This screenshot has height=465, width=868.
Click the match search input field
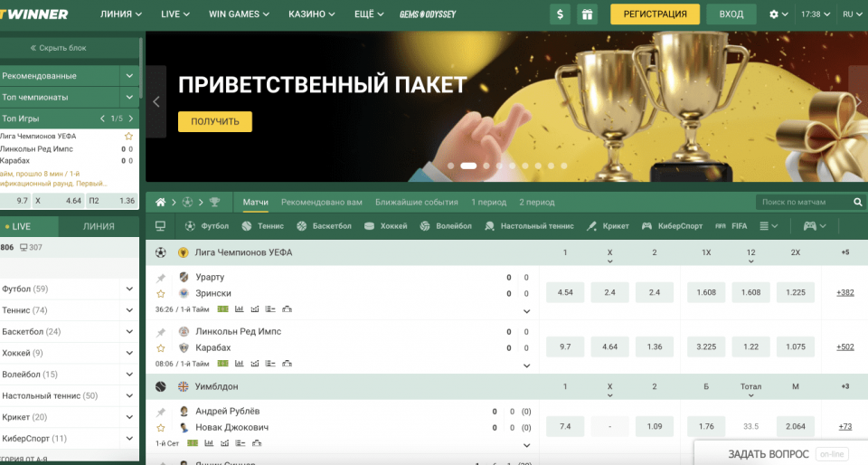tap(803, 203)
